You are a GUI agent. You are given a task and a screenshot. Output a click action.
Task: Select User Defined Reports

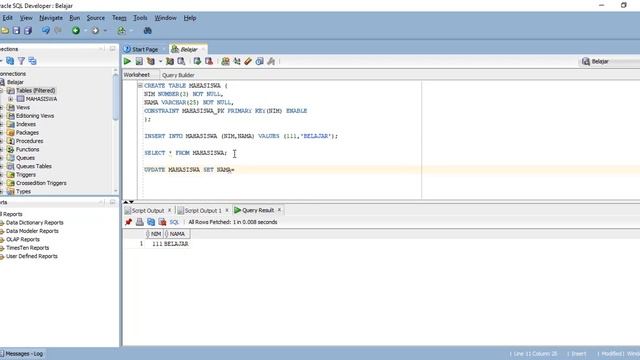(32, 256)
